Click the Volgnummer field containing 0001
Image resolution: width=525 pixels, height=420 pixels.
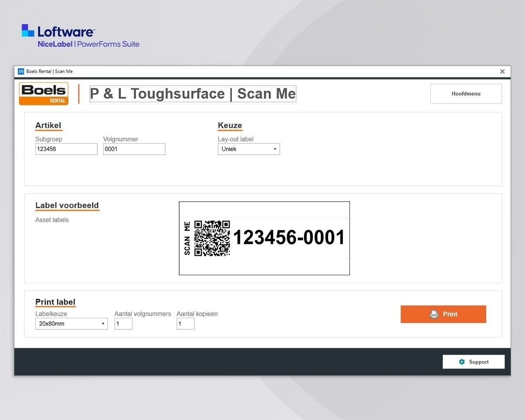click(x=134, y=149)
